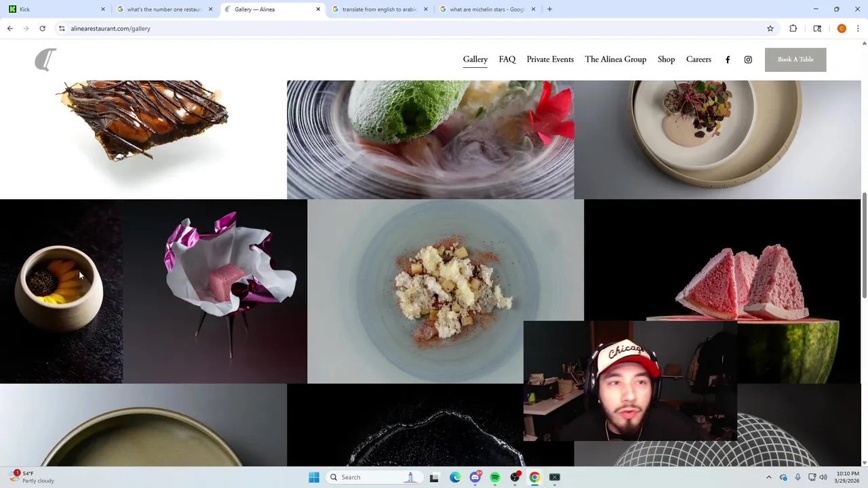Close the Kick tab
This screenshot has width=868, height=488.
pyautogui.click(x=103, y=9)
